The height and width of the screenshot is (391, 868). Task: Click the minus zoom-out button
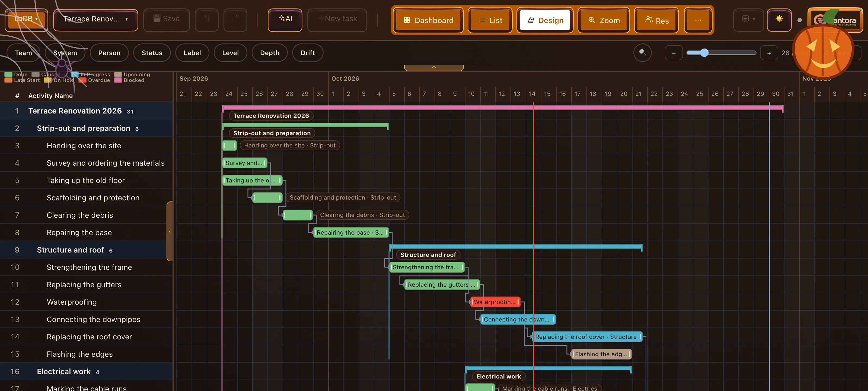pyautogui.click(x=674, y=53)
